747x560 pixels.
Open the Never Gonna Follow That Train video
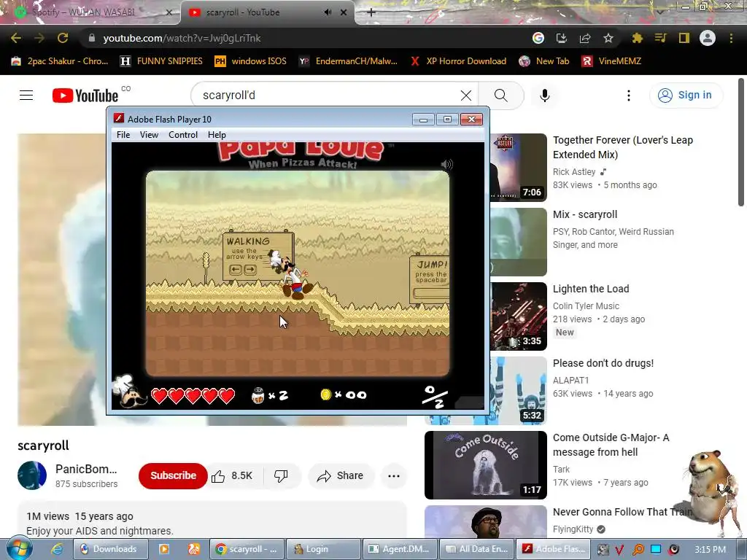coord(622,512)
